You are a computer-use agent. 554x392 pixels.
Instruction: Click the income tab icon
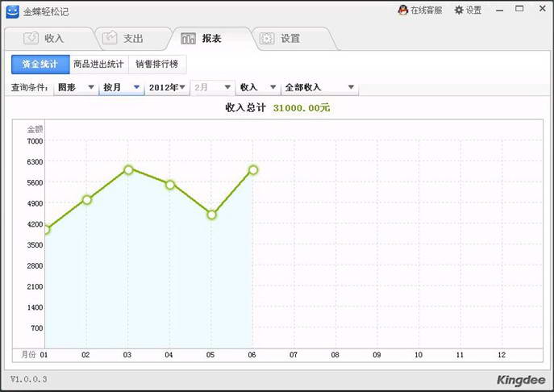click(31, 38)
